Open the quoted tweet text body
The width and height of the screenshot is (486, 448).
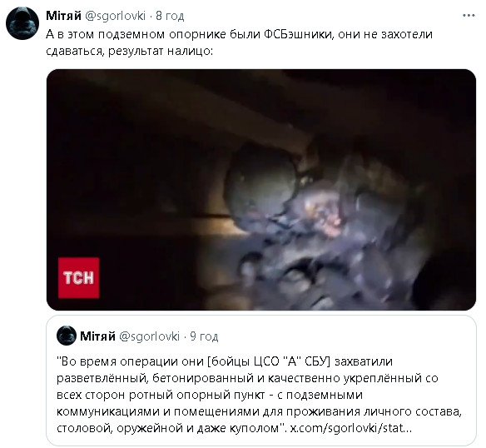[x=259, y=395]
